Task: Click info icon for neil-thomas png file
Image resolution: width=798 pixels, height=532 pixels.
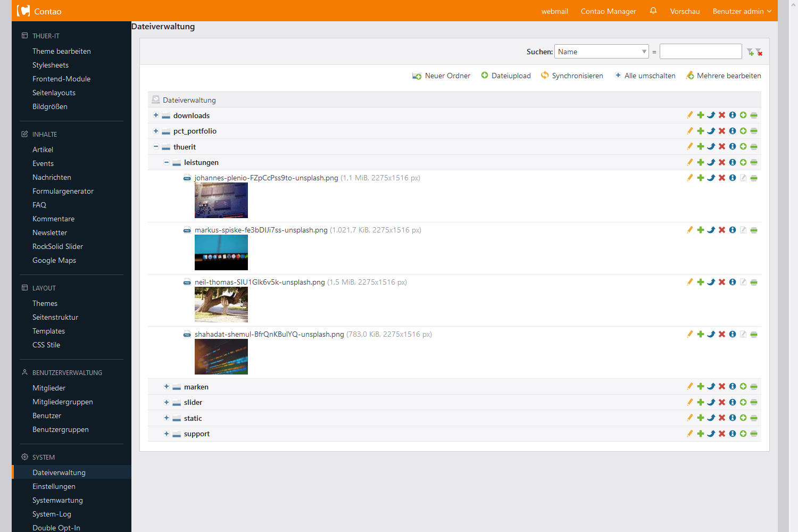Action: click(733, 282)
